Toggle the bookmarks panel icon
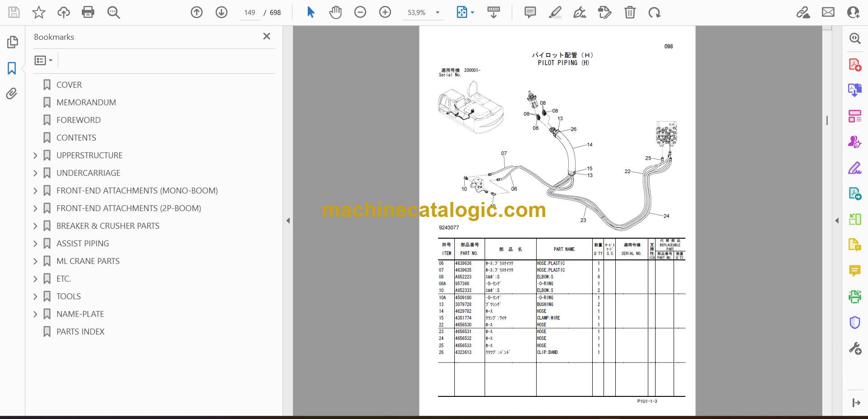 click(x=12, y=68)
